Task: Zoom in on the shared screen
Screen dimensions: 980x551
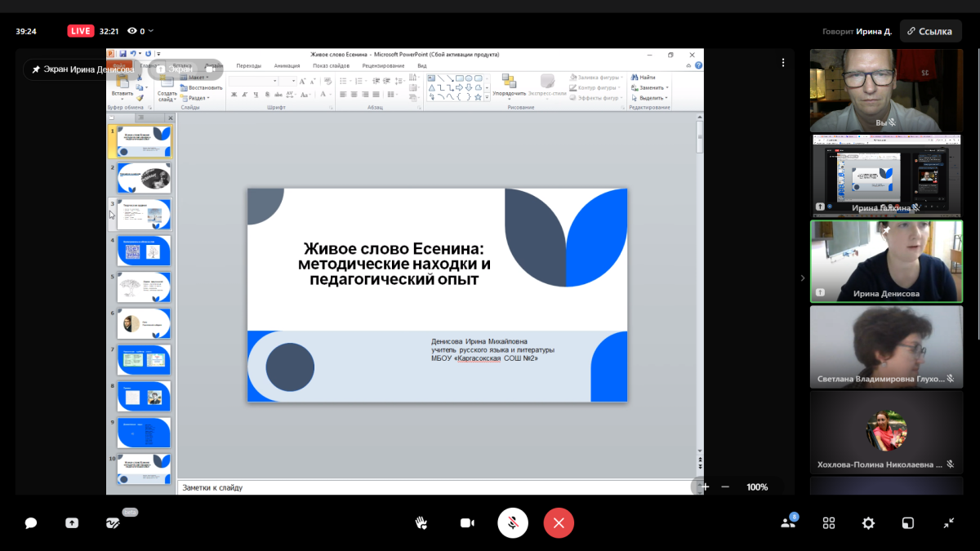Action: [706, 487]
